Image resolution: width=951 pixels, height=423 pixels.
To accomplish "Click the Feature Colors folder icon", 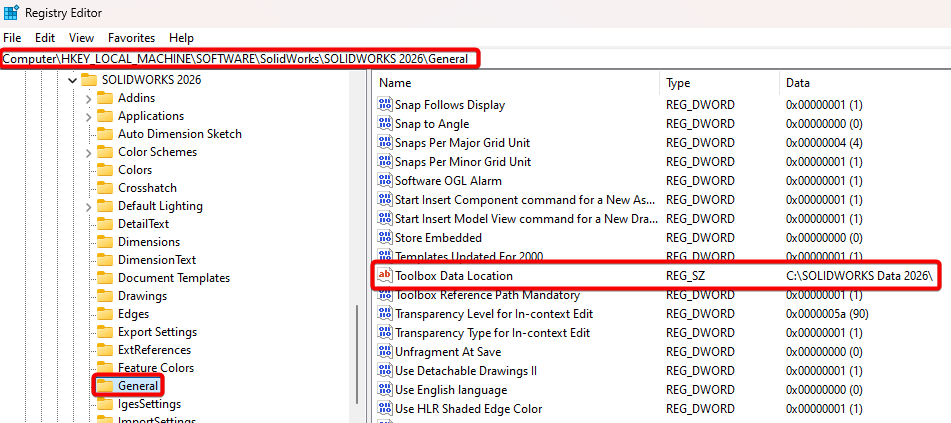I will (x=105, y=368).
